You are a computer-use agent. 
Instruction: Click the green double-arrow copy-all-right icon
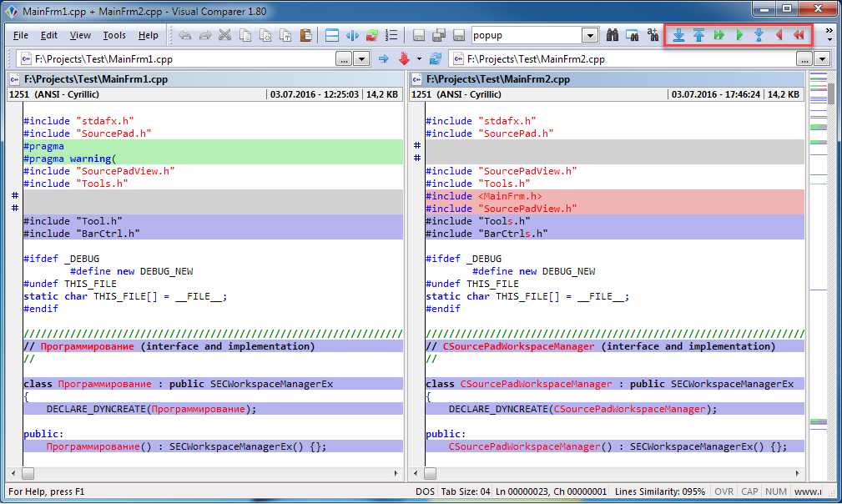[719, 35]
